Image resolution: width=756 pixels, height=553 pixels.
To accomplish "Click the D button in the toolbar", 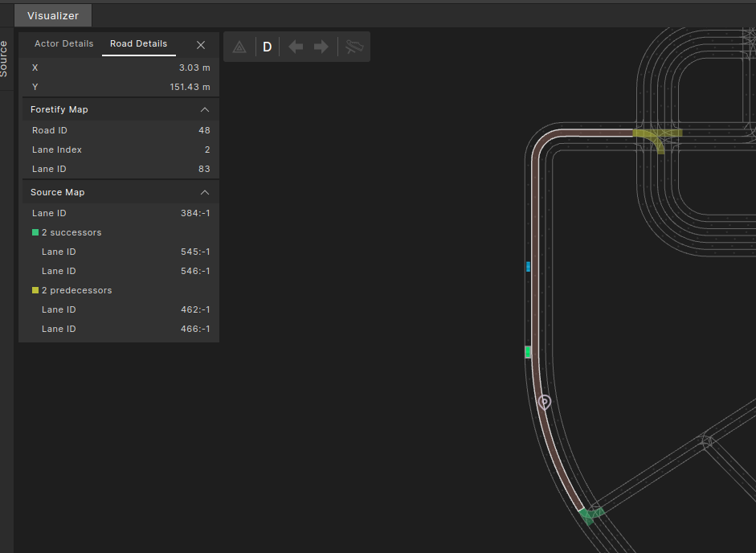I will [268, 47].
